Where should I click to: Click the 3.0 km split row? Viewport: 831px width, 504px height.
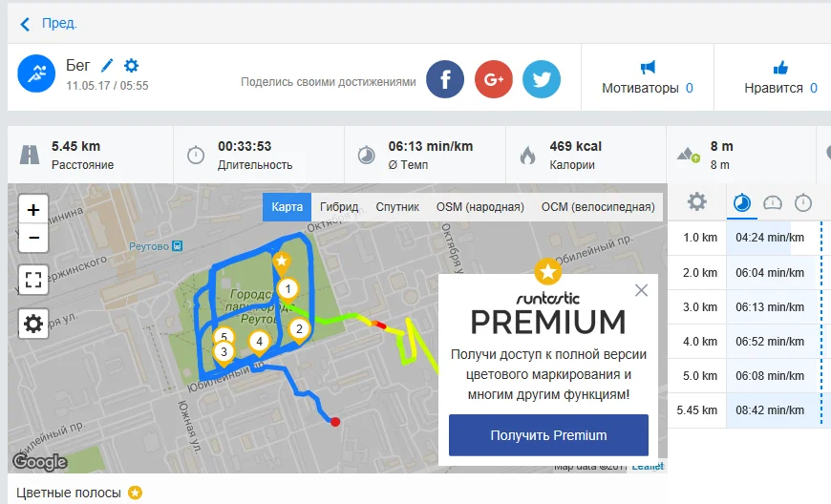pos(750,307)
